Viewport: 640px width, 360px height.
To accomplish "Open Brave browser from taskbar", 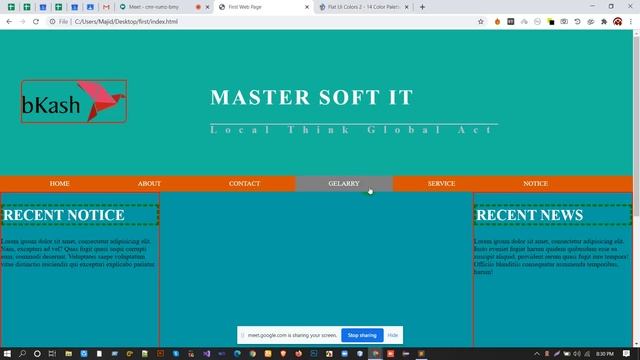I will pos(283,353).
